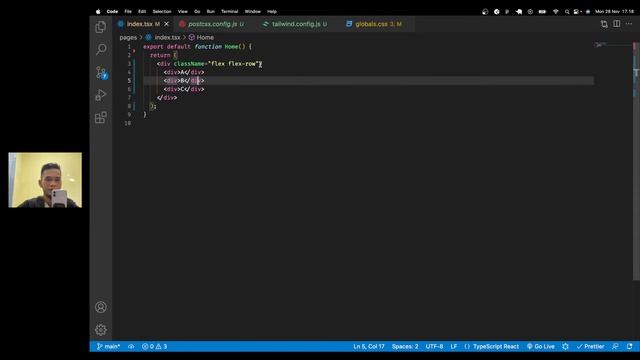Image resolution: width=640 pixels, height=360 pixels.
Task: Click the feedback icon in status bar
Action: tap(616, 347)
